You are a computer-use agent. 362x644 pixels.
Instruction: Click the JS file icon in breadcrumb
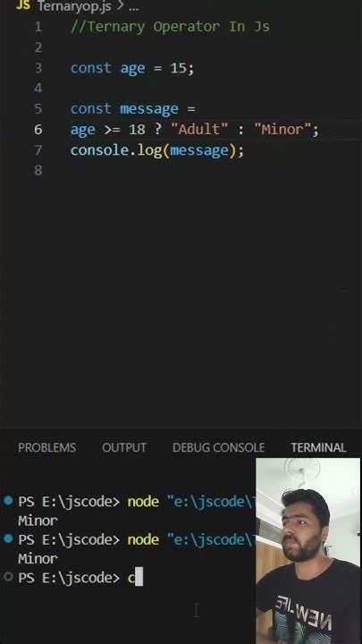click(x=23, y=5)
